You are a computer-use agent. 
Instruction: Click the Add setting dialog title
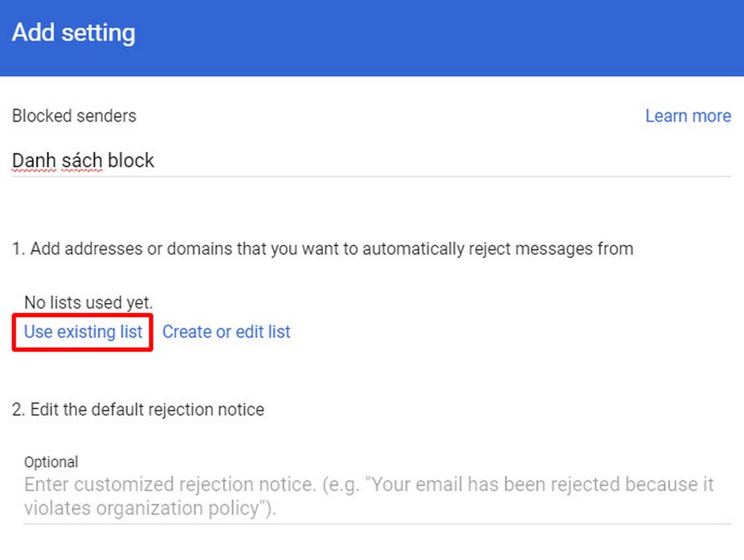coord(74,33)
